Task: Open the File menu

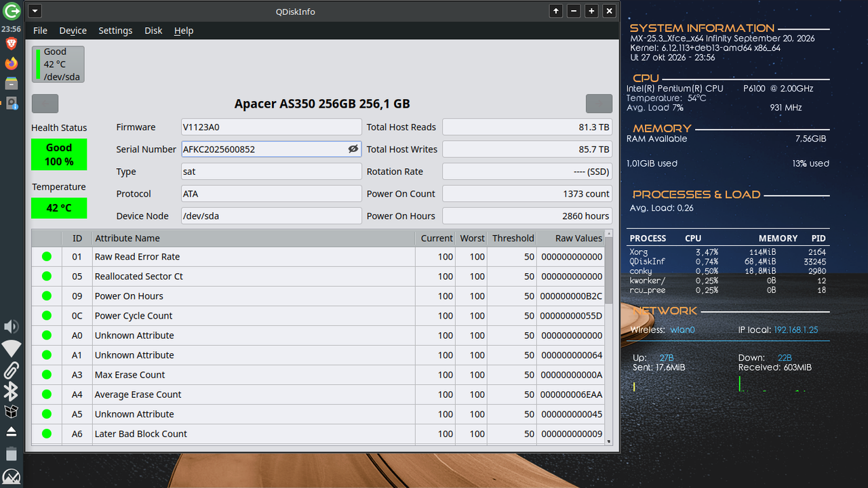Action: (x=40, y=30)
